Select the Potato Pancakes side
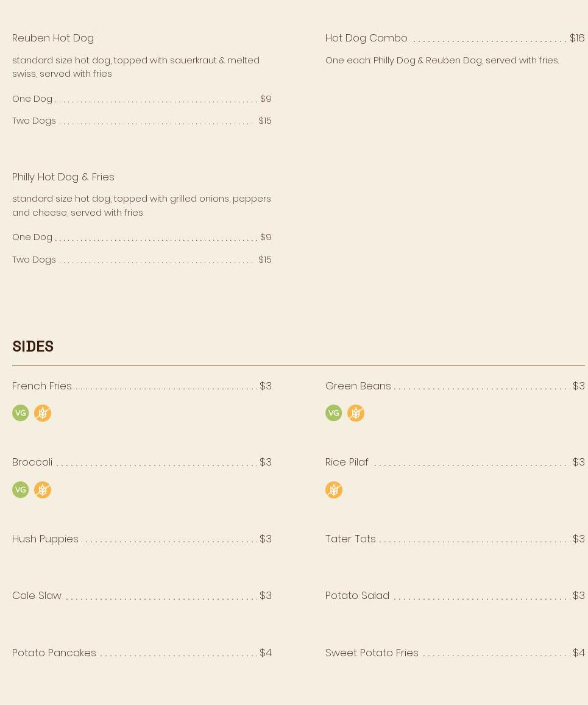Viewport: 588px width, 705px height. point(141,653)
